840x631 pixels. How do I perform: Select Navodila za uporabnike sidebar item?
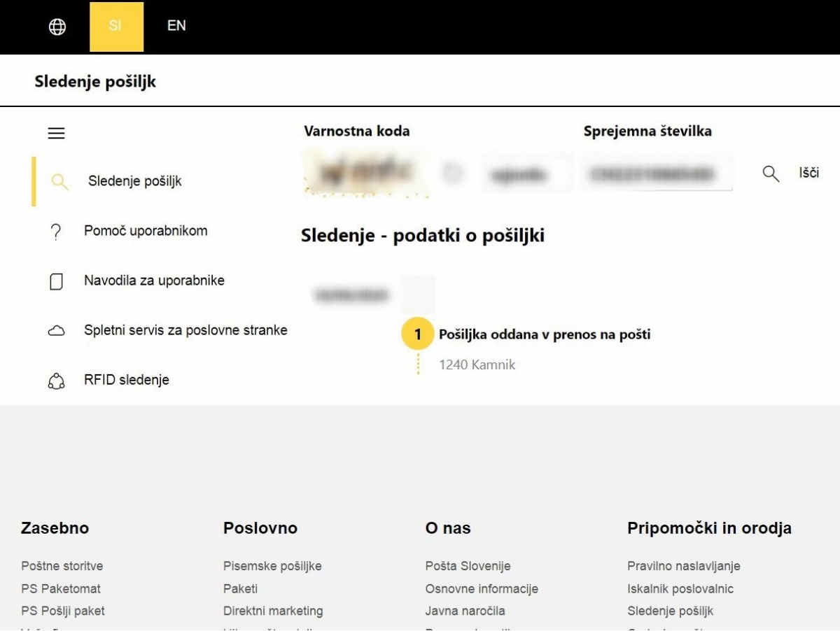coord(154,281)
